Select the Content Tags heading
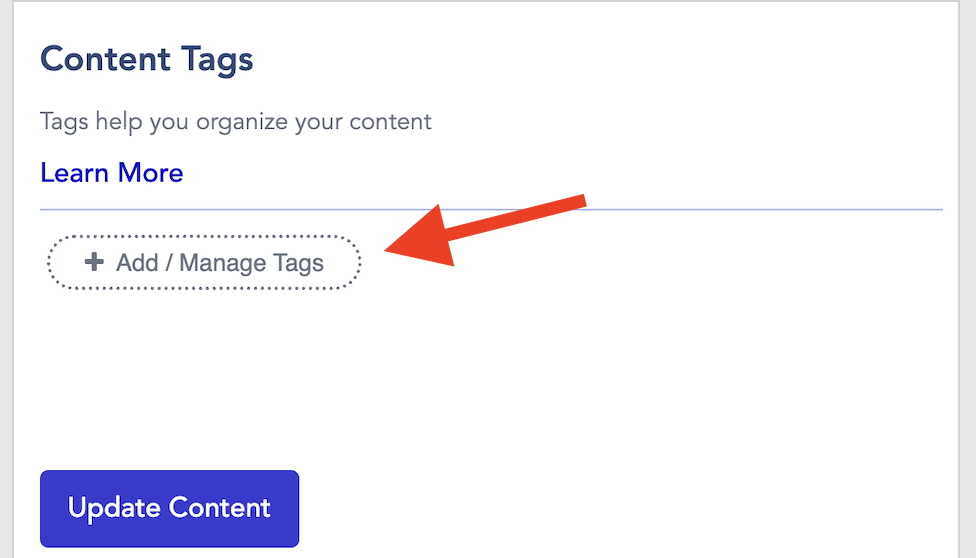 [147, 59]
